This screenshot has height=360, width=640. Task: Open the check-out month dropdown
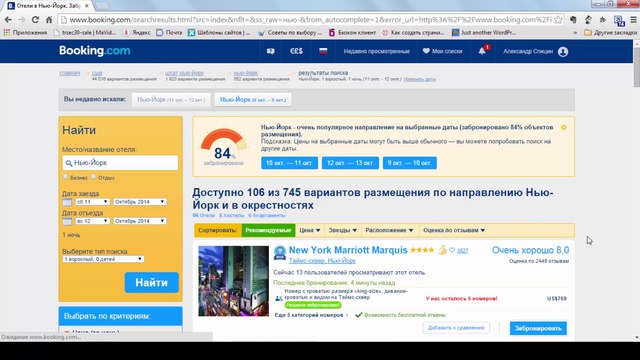click(x=140, y=221)
